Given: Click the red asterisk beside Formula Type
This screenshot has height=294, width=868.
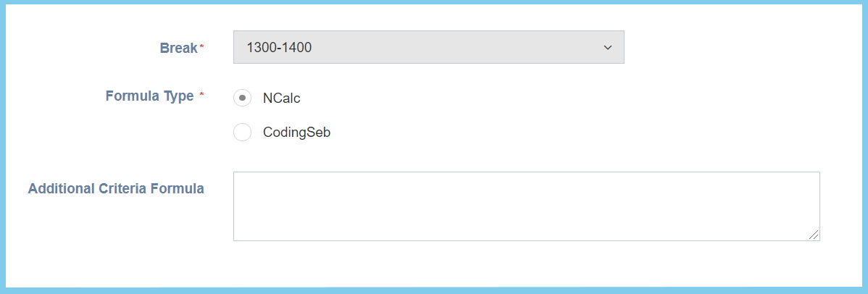Looking at the screenshot, I should coord(202,95).
